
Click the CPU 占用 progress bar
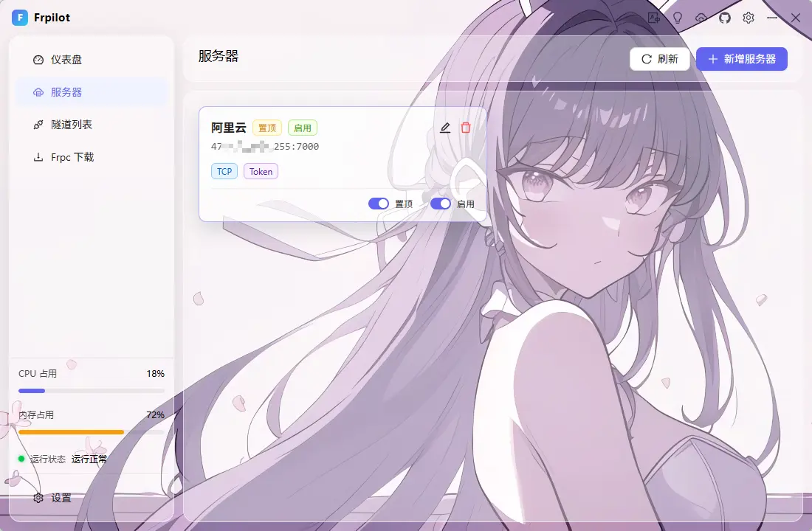click(91, 391)
